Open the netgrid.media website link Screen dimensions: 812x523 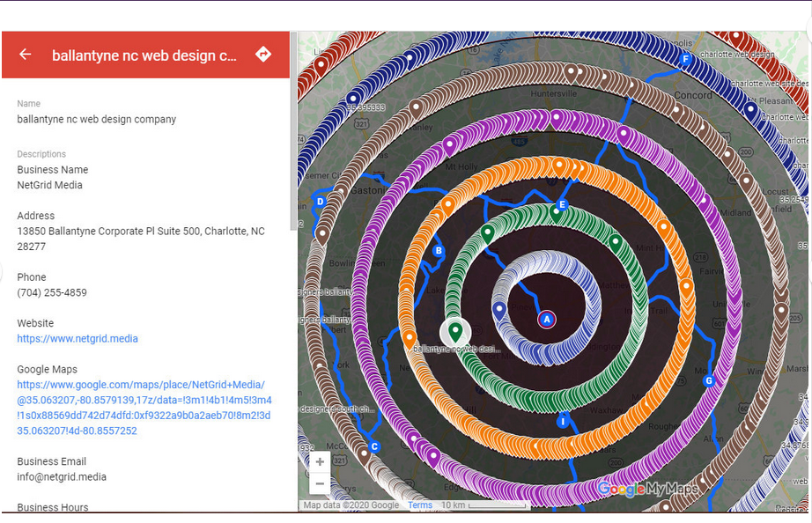(x=78, y=339)
